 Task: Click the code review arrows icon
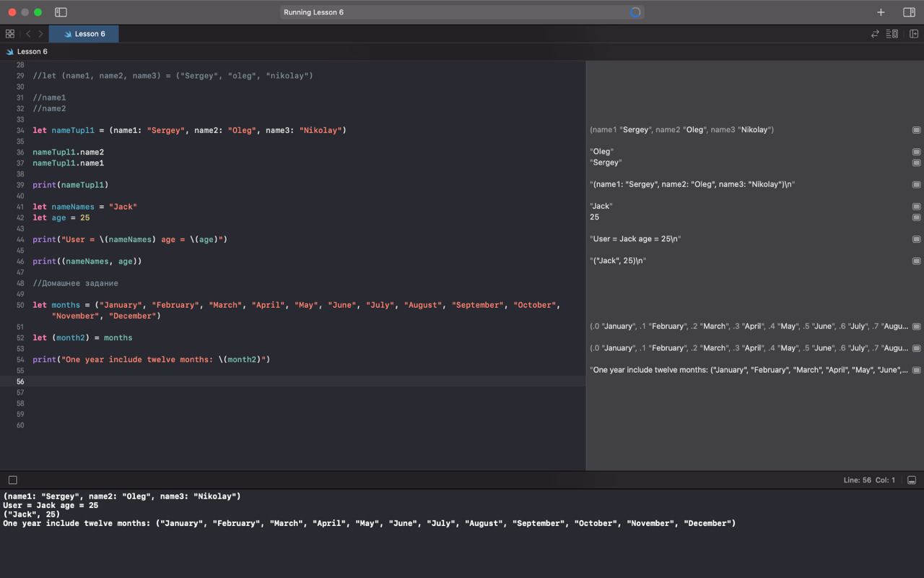pos(875,34)
